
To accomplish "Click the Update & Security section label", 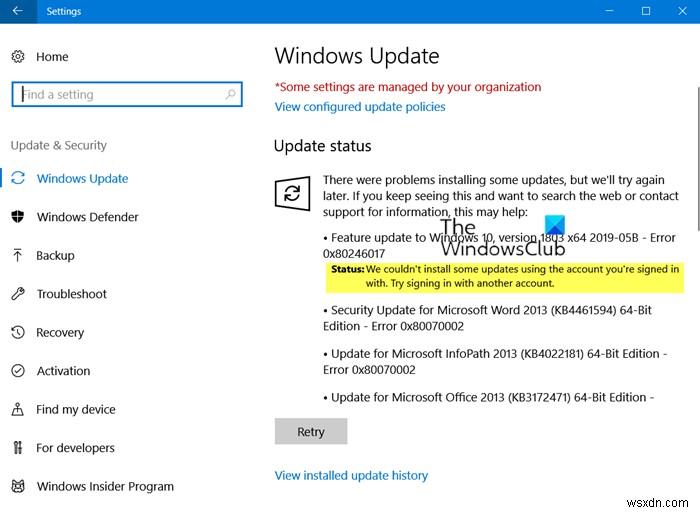I will point(58,145).
